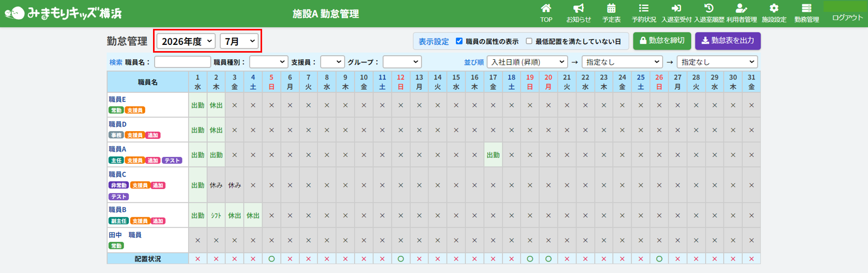Open the 職員C staff link
868x273 pixels.
point(117,174)
